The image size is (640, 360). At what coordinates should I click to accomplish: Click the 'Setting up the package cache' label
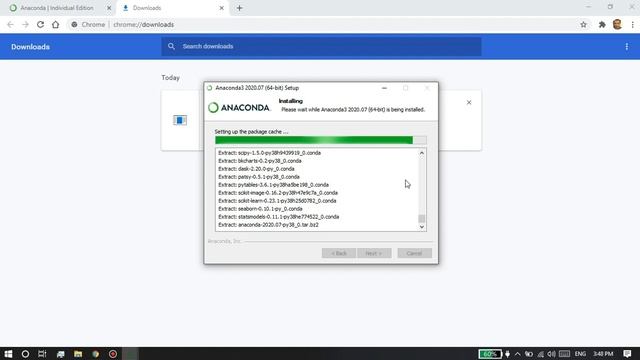(x=251, y=131)
